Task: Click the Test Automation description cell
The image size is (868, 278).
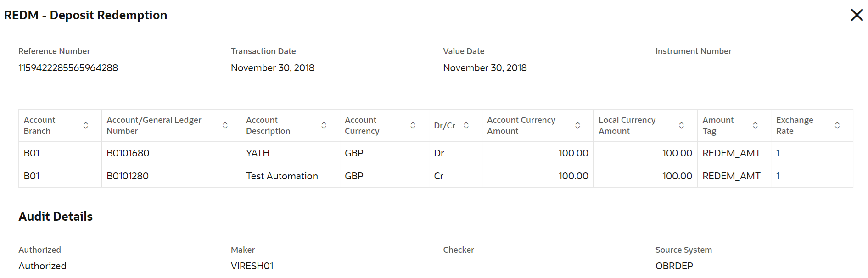Action: (282, 176)
